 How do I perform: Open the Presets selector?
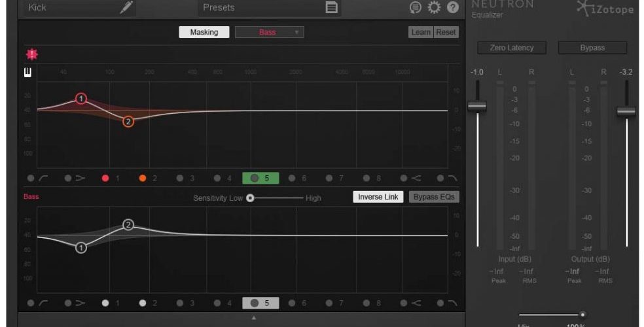point(270,7)
